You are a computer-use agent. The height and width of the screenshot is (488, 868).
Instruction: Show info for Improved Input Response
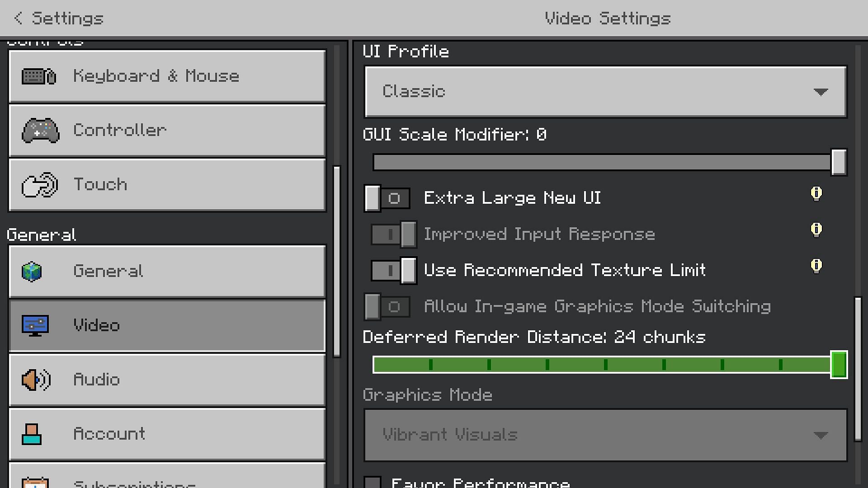pos(816,230)
